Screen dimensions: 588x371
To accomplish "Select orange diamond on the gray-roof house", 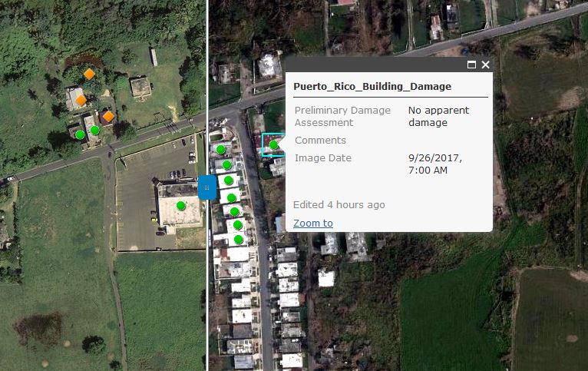I will [81, 100].
